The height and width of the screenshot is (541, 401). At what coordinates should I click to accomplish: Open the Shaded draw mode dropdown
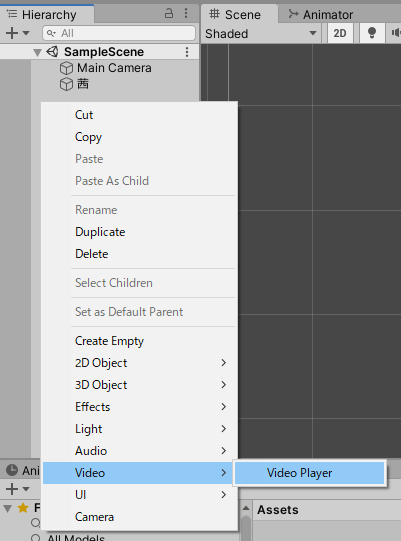pos(261,33)
